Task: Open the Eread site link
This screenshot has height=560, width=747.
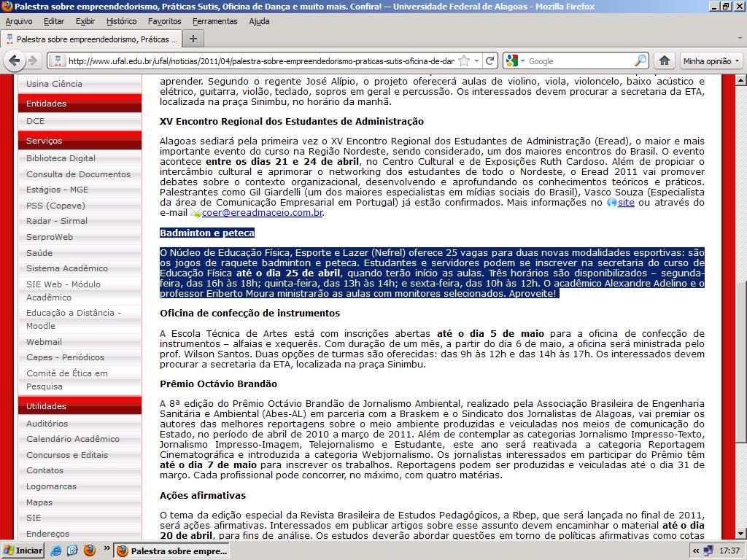Action: (626, 203)
